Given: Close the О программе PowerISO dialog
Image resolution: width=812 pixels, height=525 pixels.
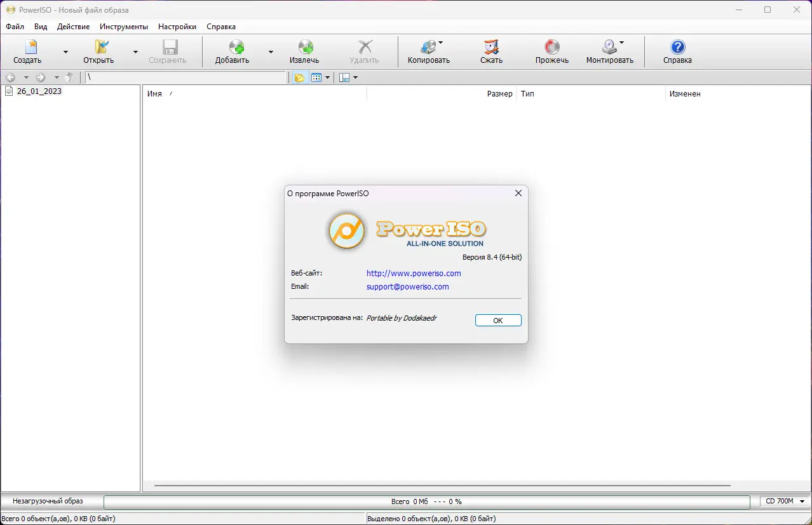Looking at the screenshot, I should 518,193.
